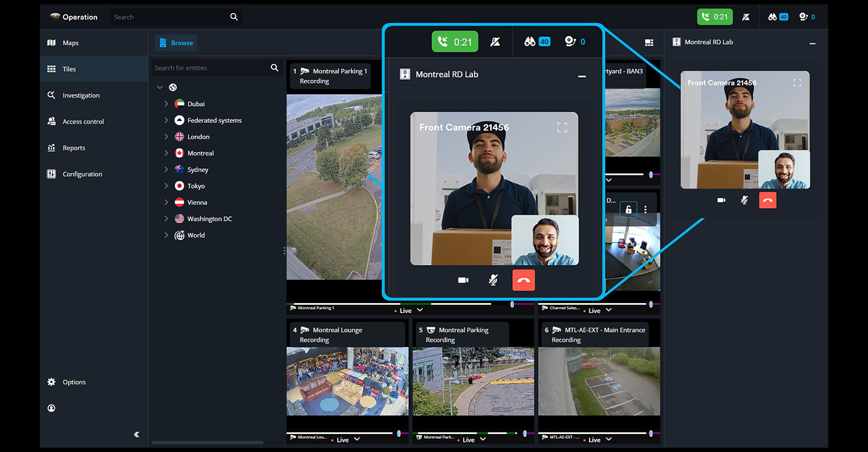Open Options in the sidebar
The image size is (868, 452).
[74, 382]
